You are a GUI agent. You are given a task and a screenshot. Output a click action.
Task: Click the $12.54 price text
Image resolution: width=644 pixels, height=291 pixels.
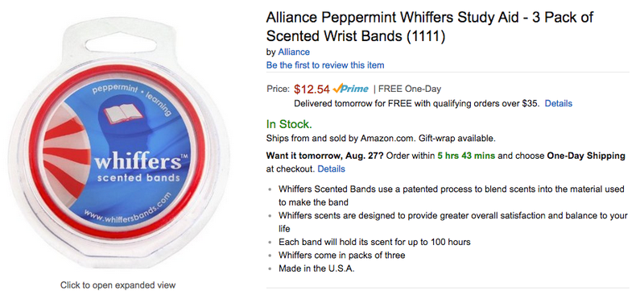coord(312,89)
